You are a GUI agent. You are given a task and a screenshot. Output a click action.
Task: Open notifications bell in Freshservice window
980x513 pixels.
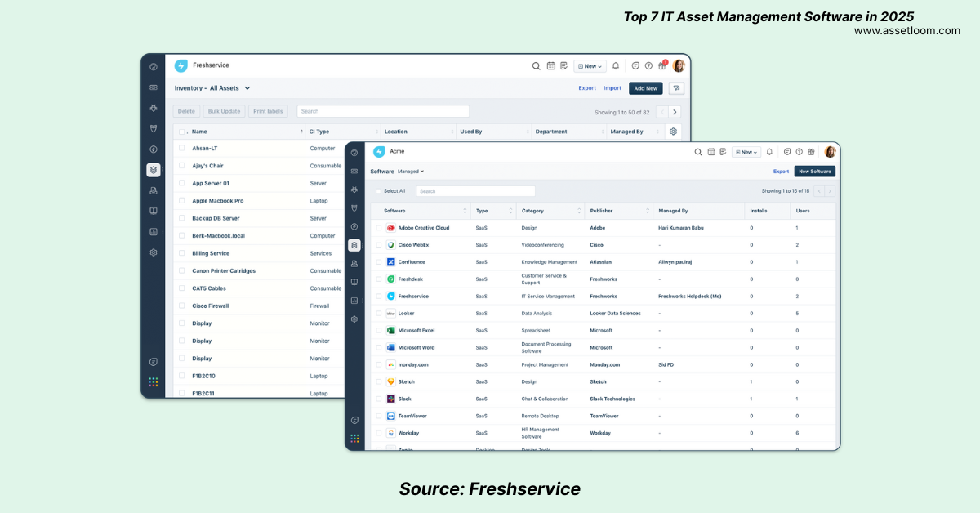tap(616, 66)
